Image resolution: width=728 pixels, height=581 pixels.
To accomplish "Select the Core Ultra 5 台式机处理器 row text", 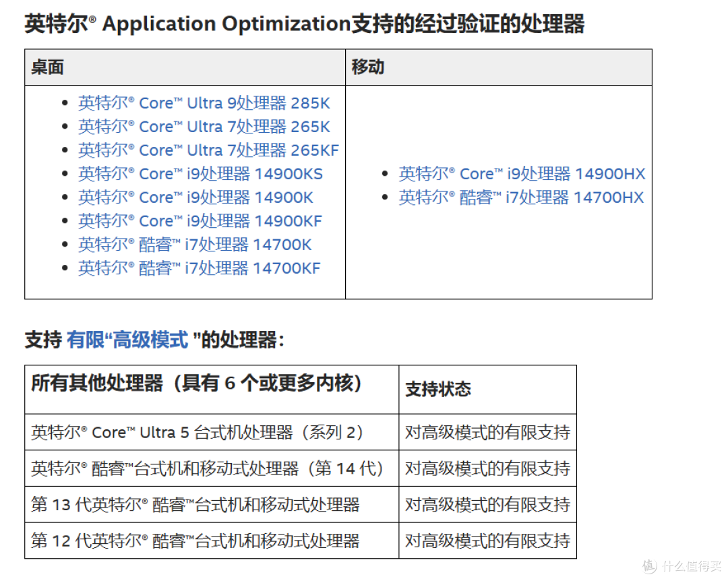I will [x=197, y=433].
